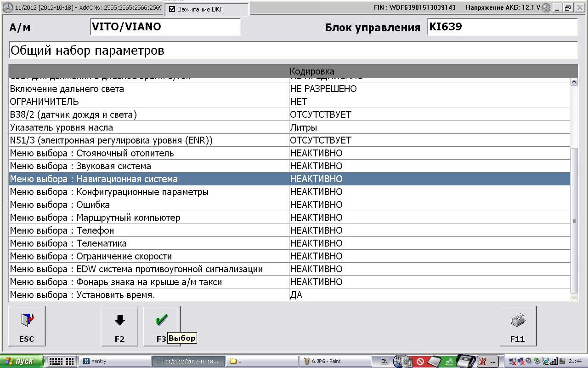Select "Меню выбора : Телефон" row

coord(289,230)
